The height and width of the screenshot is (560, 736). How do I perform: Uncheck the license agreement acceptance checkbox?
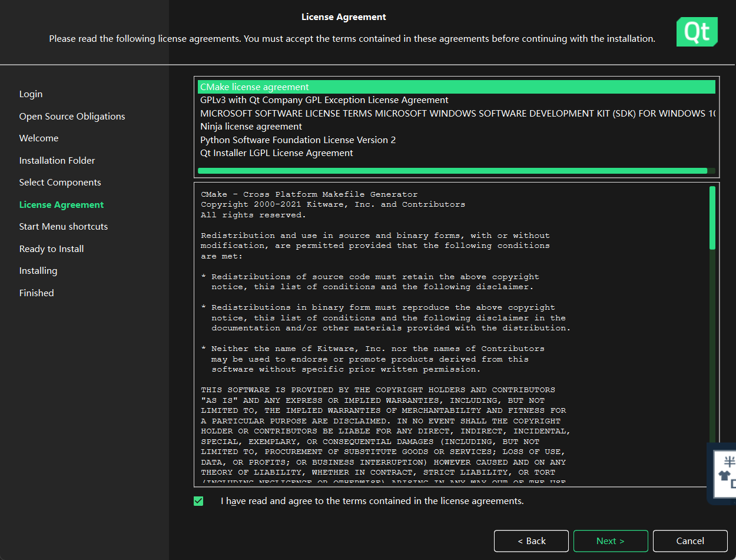coord(198,501)
